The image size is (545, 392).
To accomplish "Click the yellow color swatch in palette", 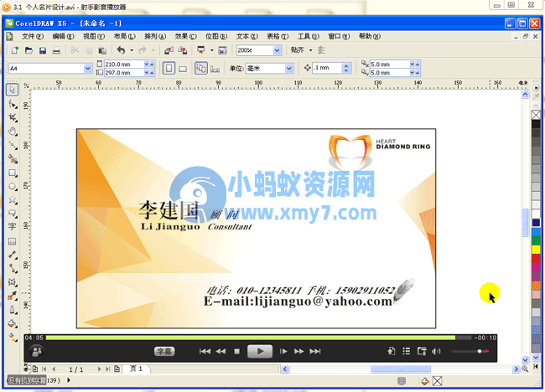I will click(536, 250).
